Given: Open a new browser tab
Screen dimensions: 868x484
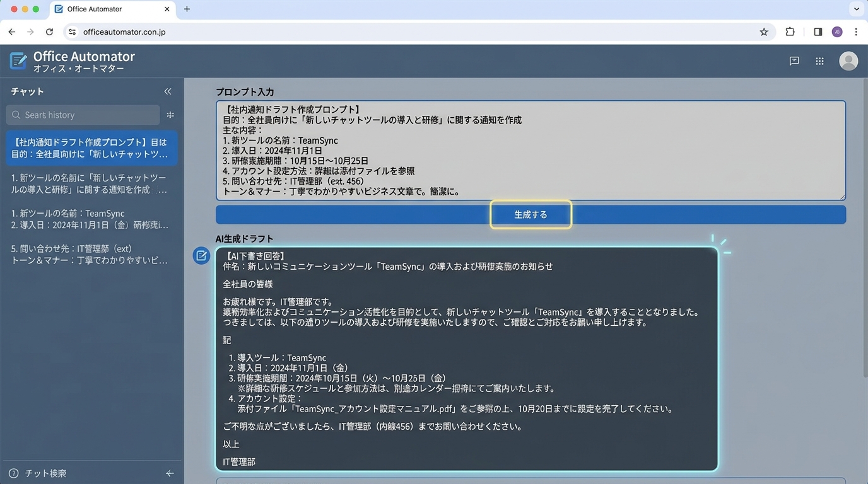Looking at the screenshot, I should point(187,9).
